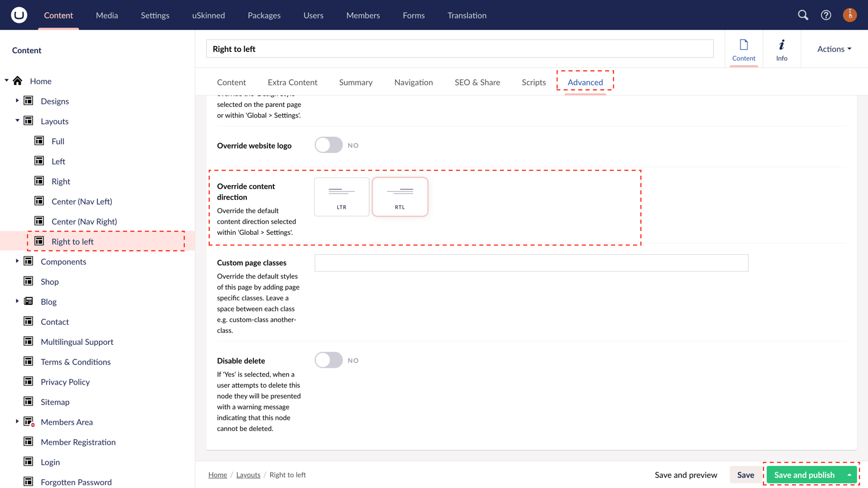The width and height of the screenshot is (868, 488).
Task: Follow the Layouts breadcrumb link
Action: (248, 474)
